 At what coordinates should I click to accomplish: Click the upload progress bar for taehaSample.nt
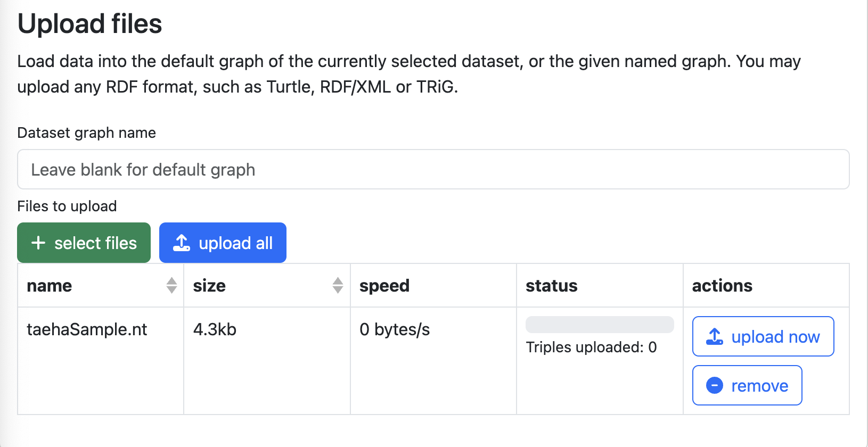(600, 325)
